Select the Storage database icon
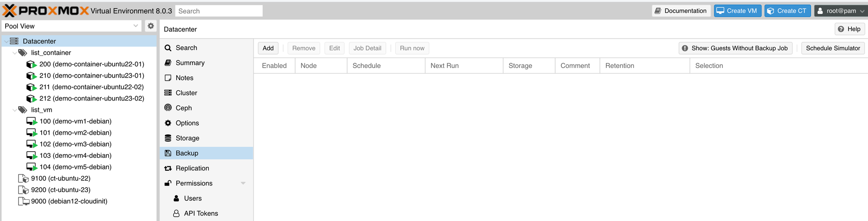The height and width of the screenshot is (221, 868). (x=168, y=138)
